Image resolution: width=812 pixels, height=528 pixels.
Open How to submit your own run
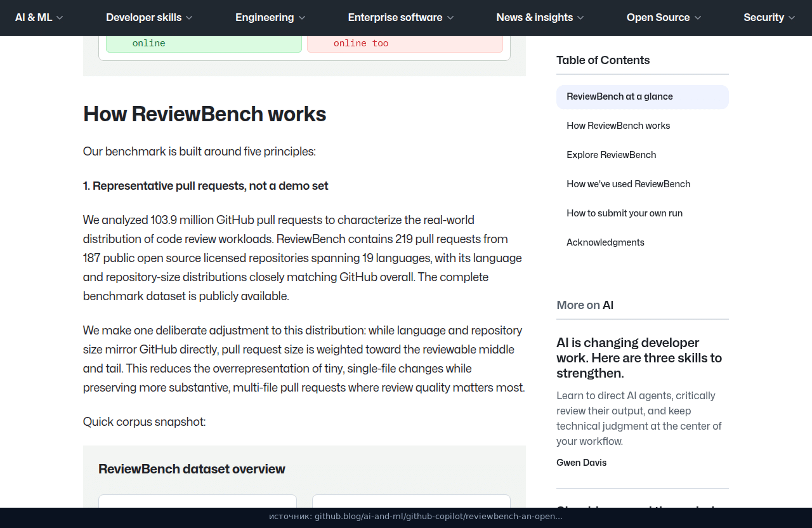click(x=625, y=213)
